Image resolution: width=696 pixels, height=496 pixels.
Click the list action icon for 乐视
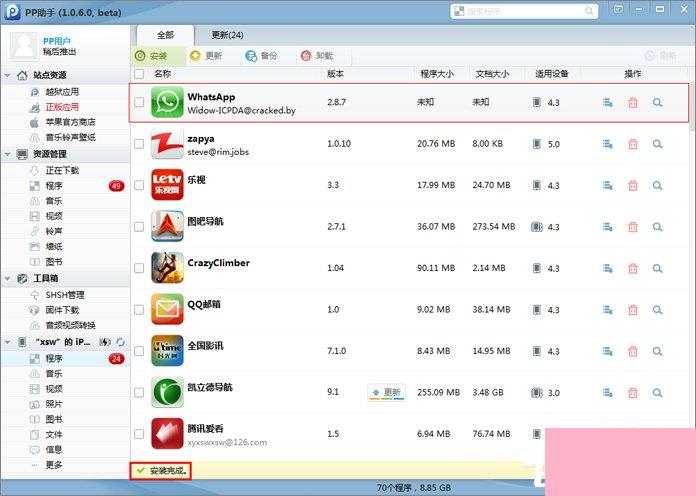[608, 186]
